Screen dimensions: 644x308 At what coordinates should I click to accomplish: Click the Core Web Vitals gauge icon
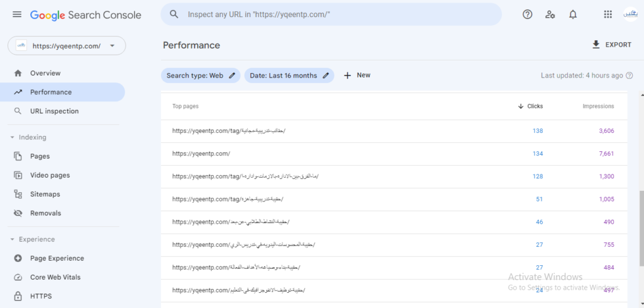[18, 277]
